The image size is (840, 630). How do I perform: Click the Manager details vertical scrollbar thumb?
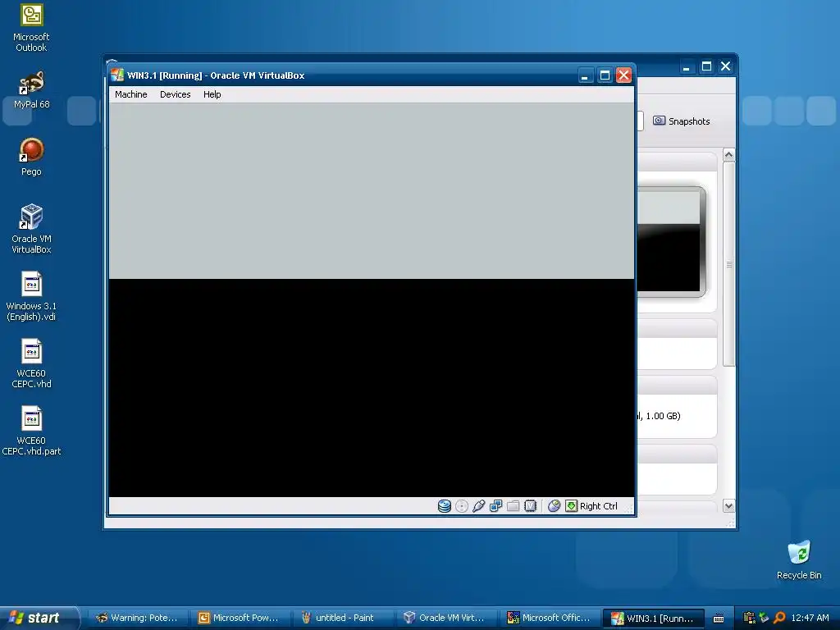(x=728, y=264)
